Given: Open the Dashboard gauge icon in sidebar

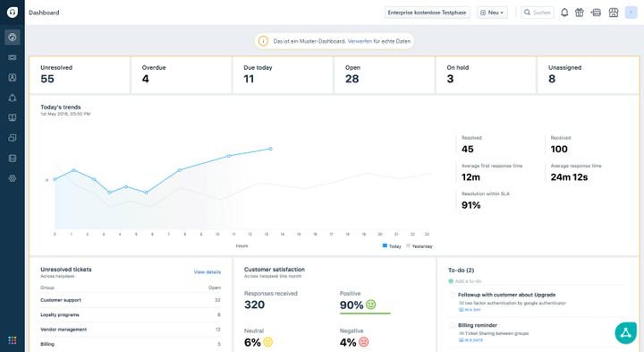Looking at the screenshot, I should [x=13, y=38].
